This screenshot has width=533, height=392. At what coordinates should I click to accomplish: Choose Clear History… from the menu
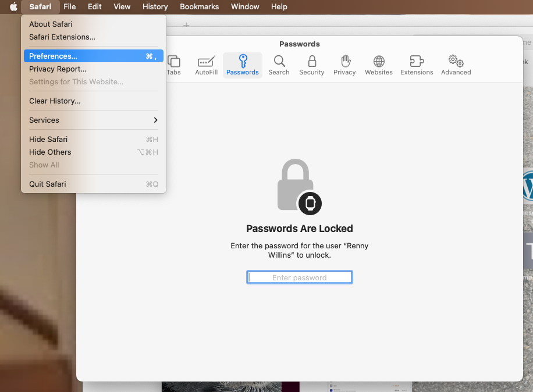pyautogui.click(x=55, y=101)
